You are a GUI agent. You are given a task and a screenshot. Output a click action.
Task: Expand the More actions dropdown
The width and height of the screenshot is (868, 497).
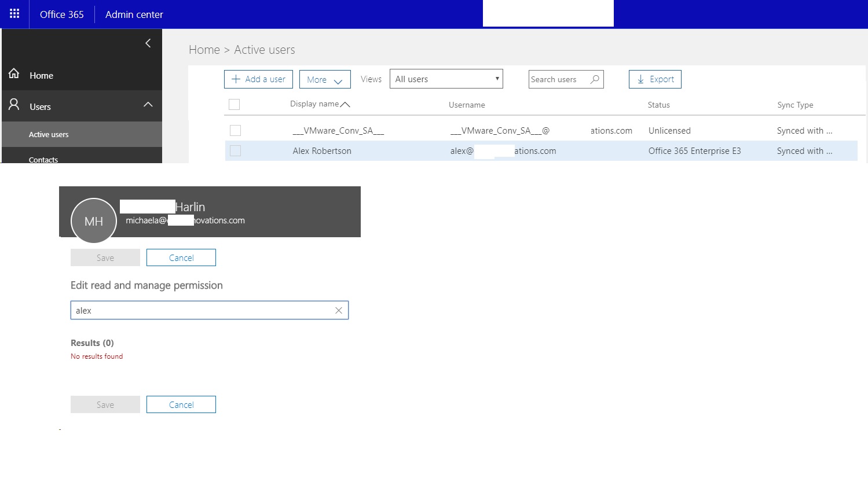point(325,79)
